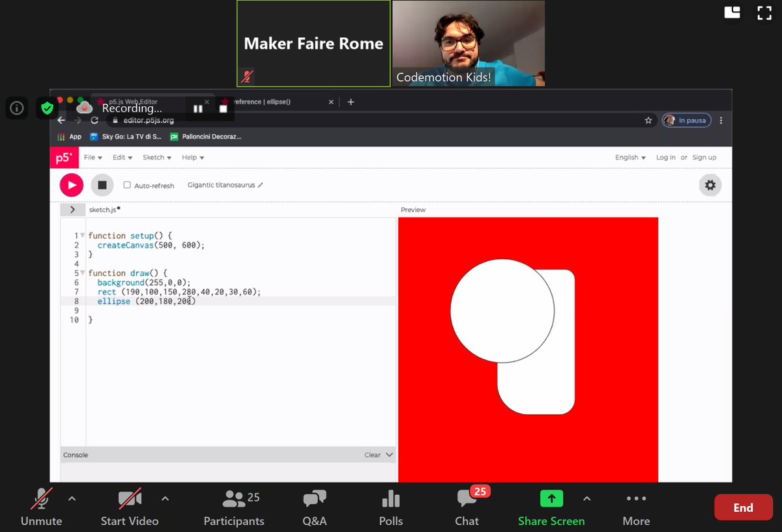Click the red End meeting button
This screenshot has height=532, width=782.
click(x=743, y=508)
